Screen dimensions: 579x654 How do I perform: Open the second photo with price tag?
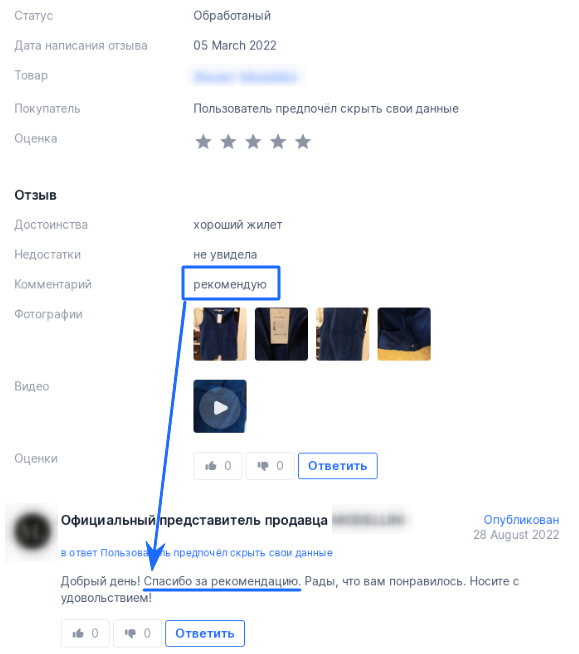[x=282, y=334]
